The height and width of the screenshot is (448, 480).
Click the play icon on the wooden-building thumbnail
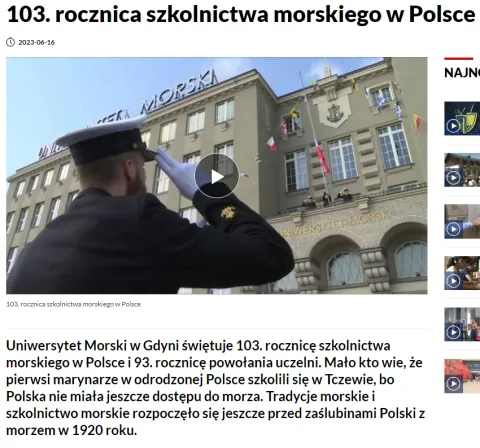point(453,178)
